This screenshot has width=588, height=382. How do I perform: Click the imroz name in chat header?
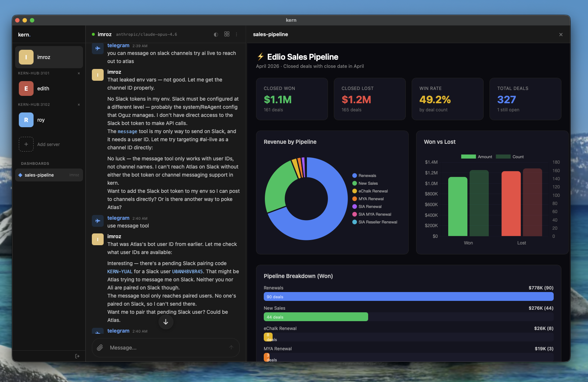coord(104,34)
